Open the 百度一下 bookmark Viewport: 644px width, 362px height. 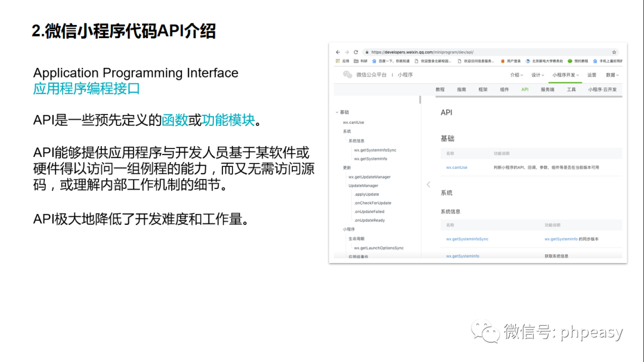[391, 61]
